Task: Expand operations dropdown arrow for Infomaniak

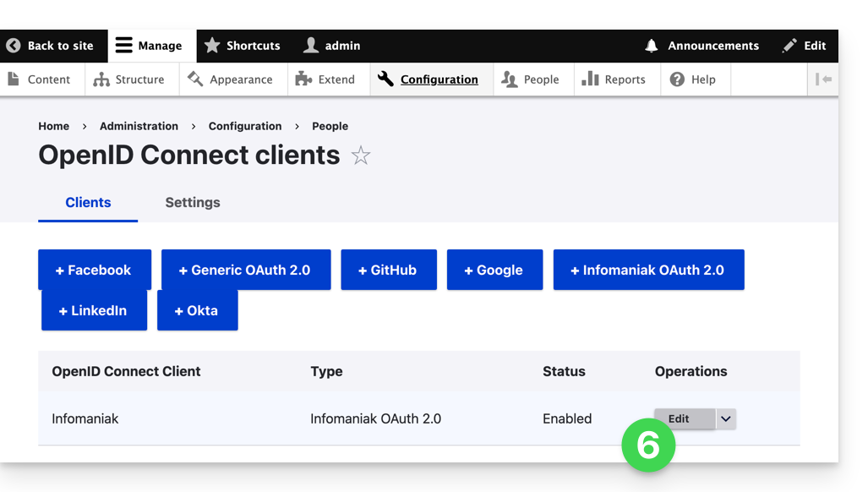Action: (x=726, y=419)
